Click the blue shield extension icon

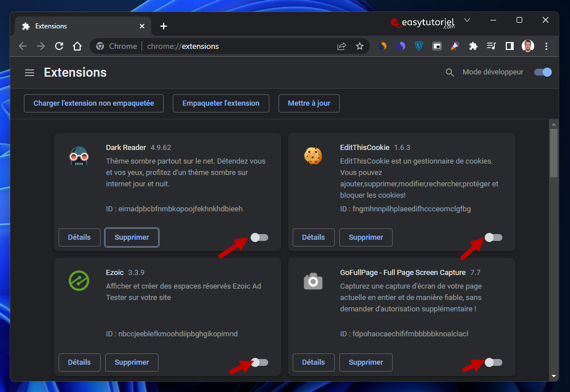click(x=419, y=46)
